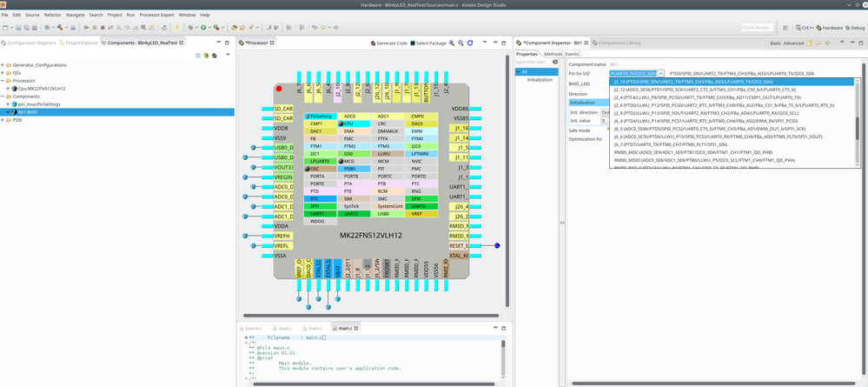Switch to Advanced view mode
Screen dimensions: 868x387
click(793, 43)
